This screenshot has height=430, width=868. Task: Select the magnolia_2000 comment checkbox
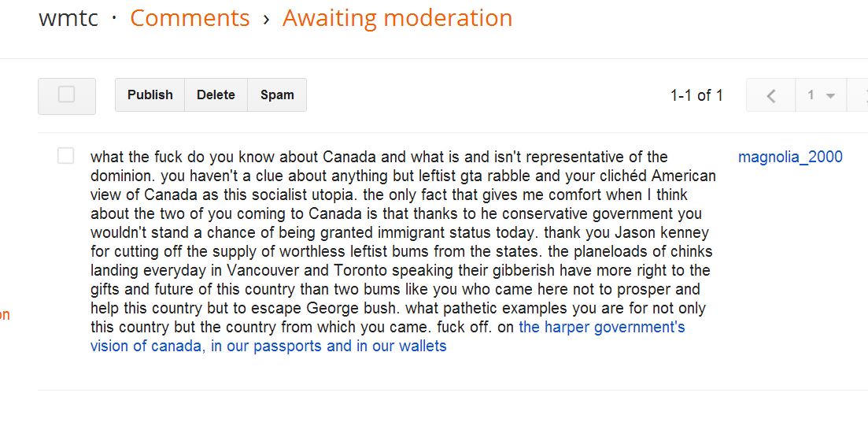click(66, 157)
